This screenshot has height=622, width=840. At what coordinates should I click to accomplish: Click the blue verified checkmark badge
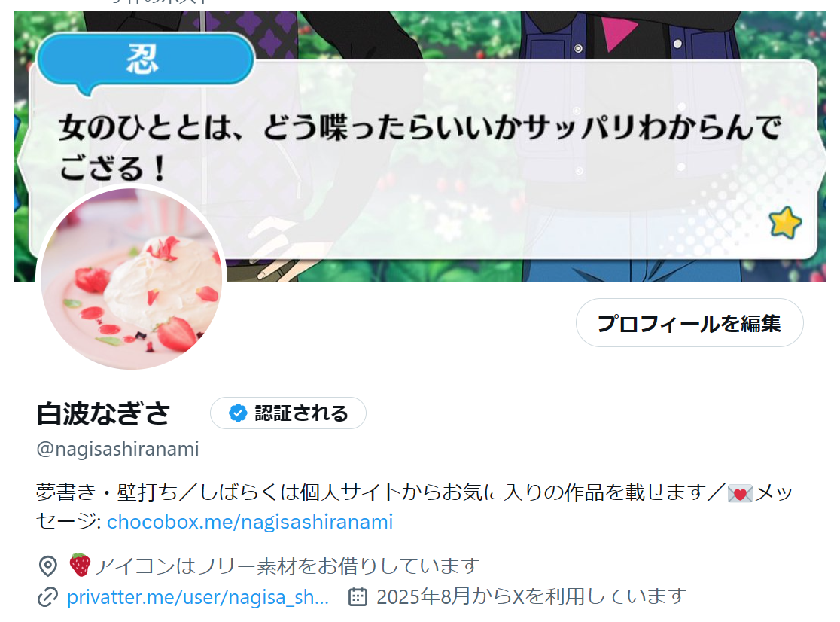tap(238, 413)
